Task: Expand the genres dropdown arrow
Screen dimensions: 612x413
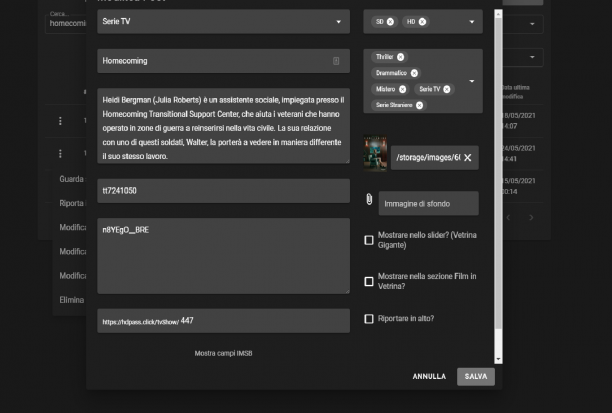Action: point(471,81)
